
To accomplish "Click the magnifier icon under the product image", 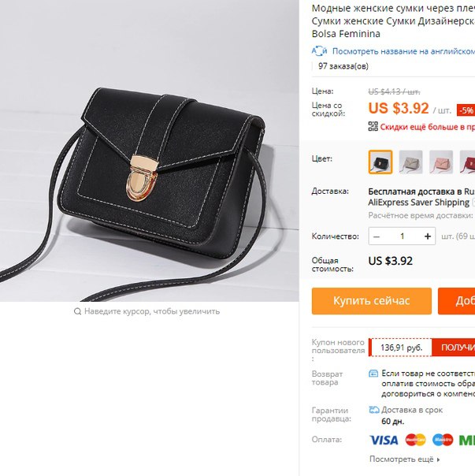I will click(77, 311).
